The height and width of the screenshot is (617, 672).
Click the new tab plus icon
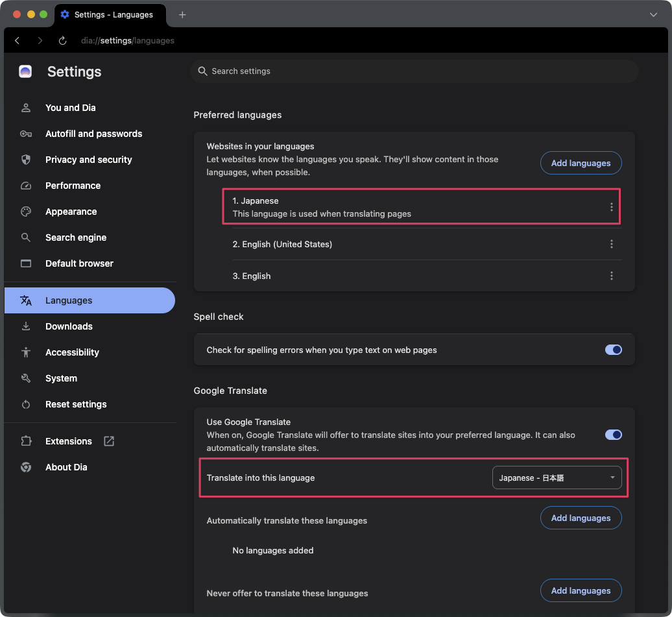182,14
